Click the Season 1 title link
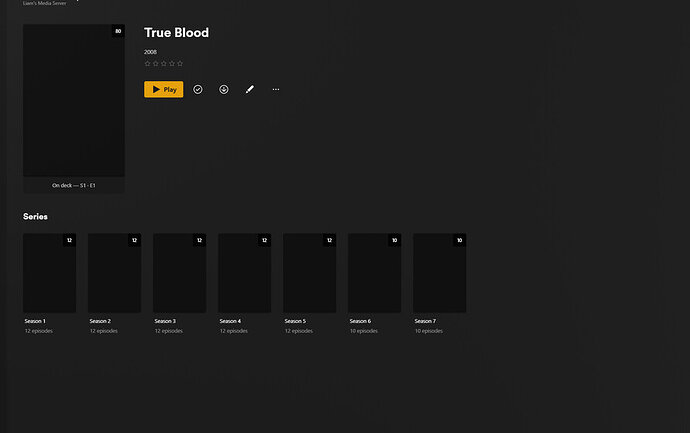Viewport: 690px width, 433px height. [x=35, y=321]
